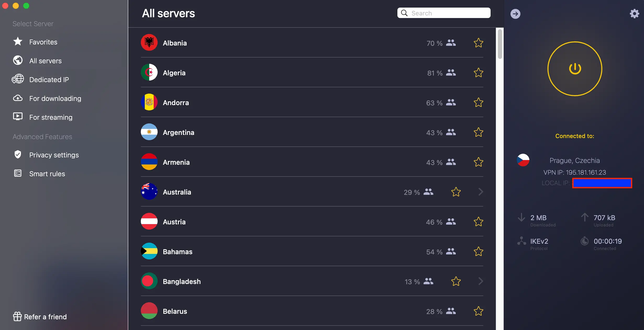Select All servers menu item
Screen dimensions: 644x330
[x=45, y=61]
